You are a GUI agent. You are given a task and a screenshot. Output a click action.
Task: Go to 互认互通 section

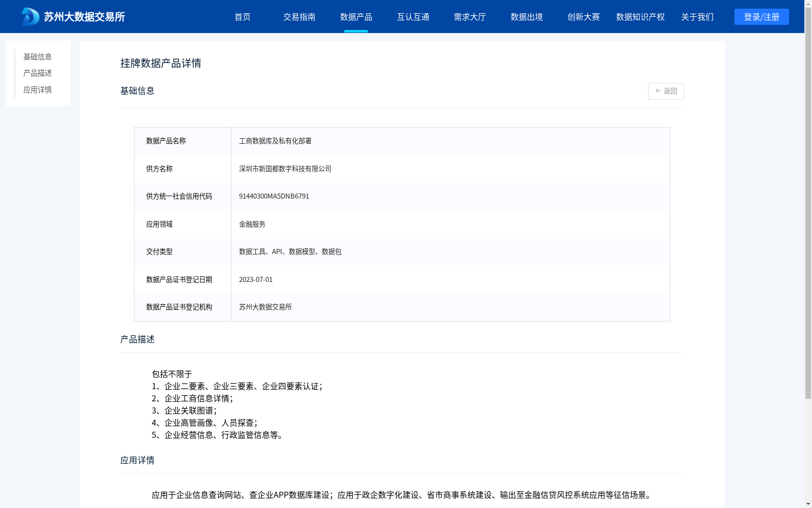point(413,17)
